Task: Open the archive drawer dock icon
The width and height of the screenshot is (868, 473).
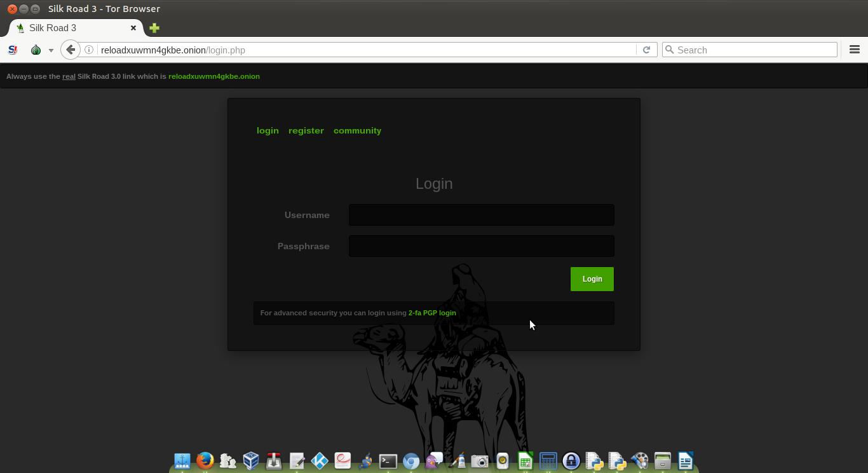Action: point(663,460)
